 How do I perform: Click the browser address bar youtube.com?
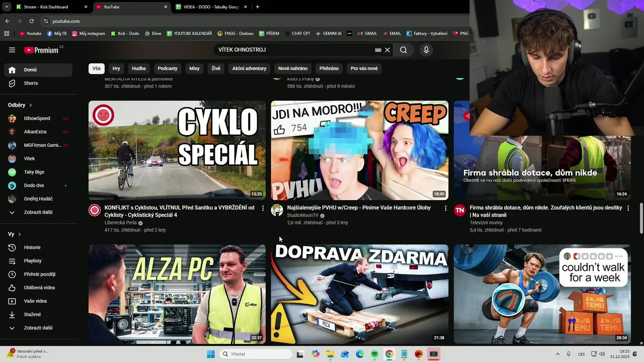[x=66, y=21]
